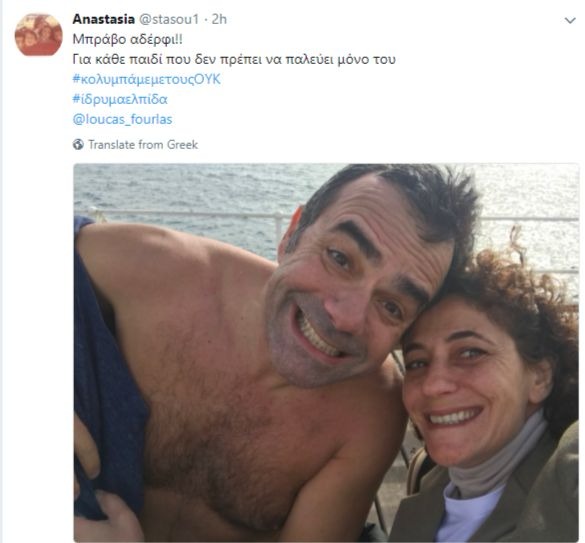This screenshot has height=543, width=585.
Task: Click the 2h timestamp
Action: pyautogui.click(x=219, y=19)
